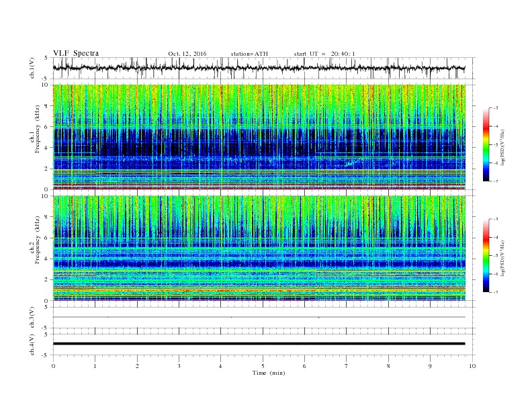
Task: Select the "start UT = 20:40:1" header text
Action: click(x=324, y=54)
